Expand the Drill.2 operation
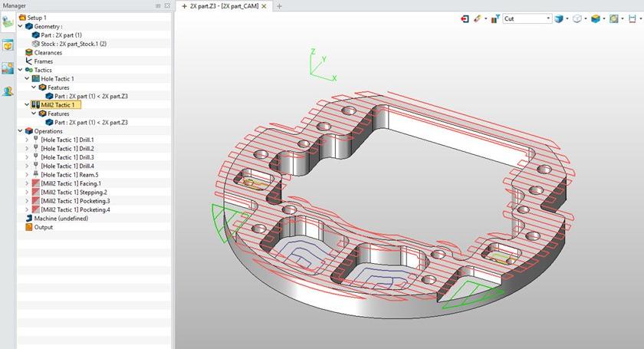 [27, 148]
